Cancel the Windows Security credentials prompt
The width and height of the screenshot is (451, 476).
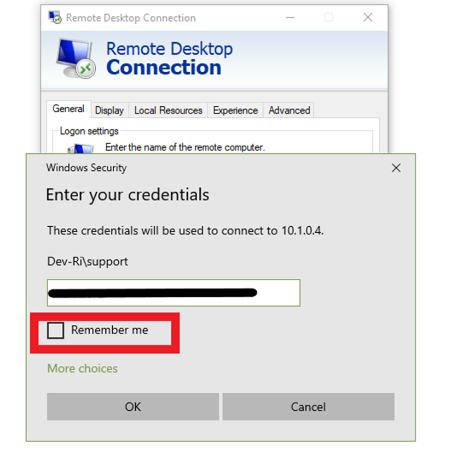tap(308, 406)
